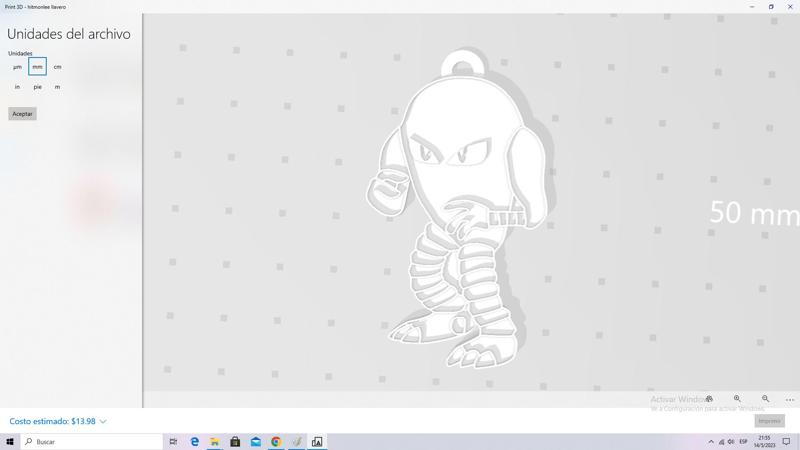
Task: Open the Costo estimado: $13.98 link
Action: pyautogui.click(x=53, y=421)
